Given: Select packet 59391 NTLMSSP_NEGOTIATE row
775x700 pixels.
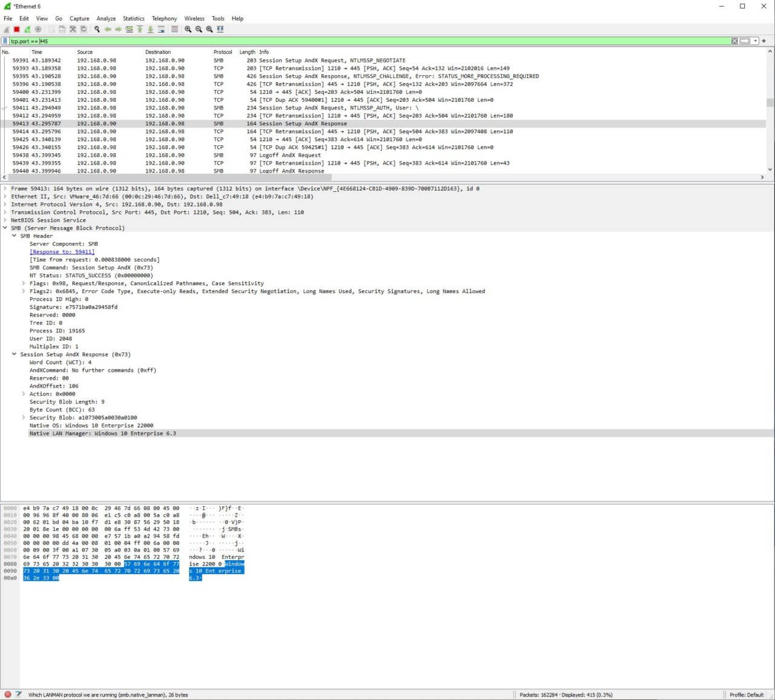Looking at the screenshot, I should [383, 61].
